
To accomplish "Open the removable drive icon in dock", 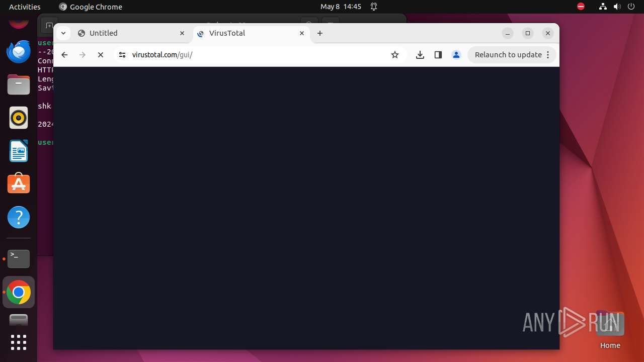I will [x=19, y=320].
